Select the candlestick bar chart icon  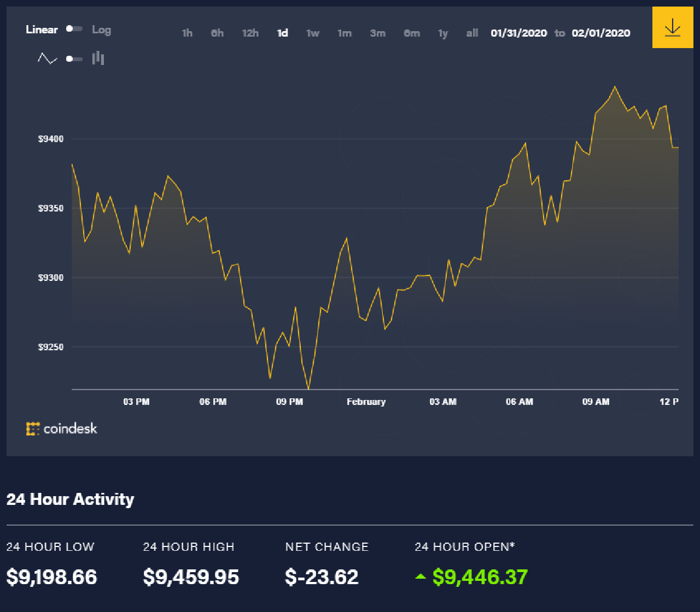(x=98, y=58)
